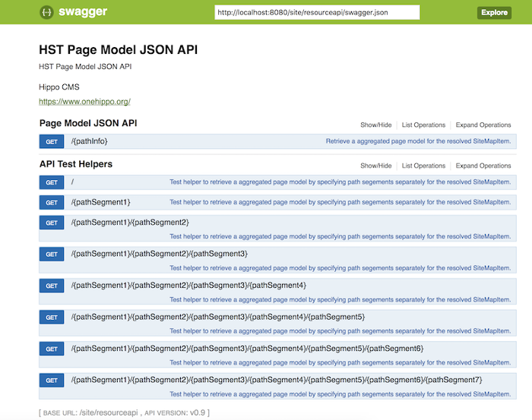
Task: List Operations for Page Model JSON API
Action: (423, 125)
